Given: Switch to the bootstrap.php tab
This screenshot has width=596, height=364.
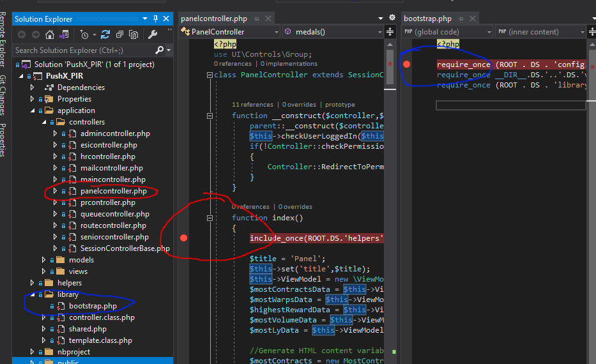Looking at the screenshot, I should click(x=427, y=19).
